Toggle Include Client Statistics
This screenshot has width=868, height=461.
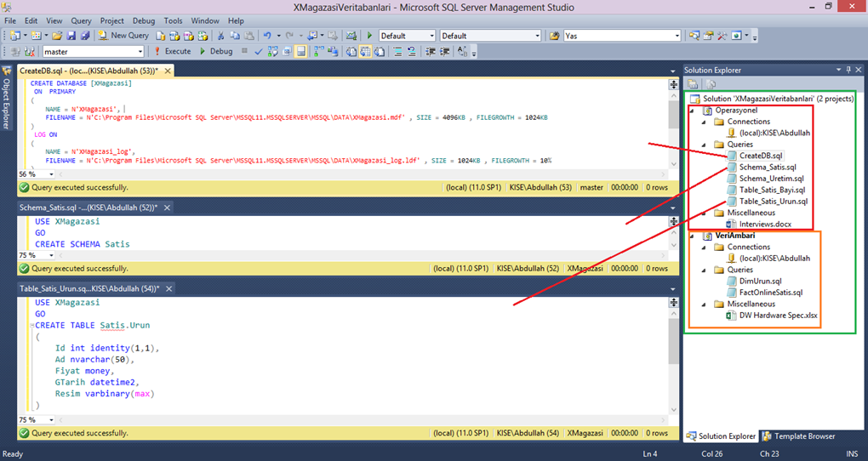332,52
